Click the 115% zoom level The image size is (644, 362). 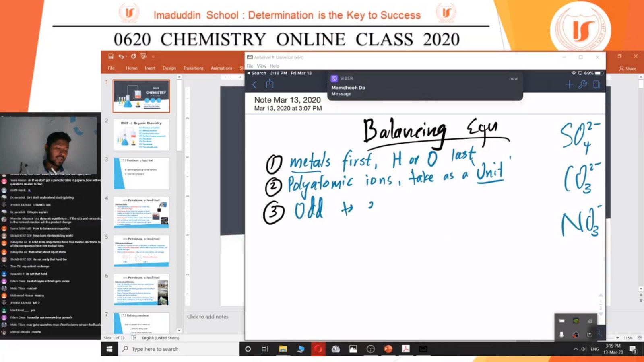628,338
